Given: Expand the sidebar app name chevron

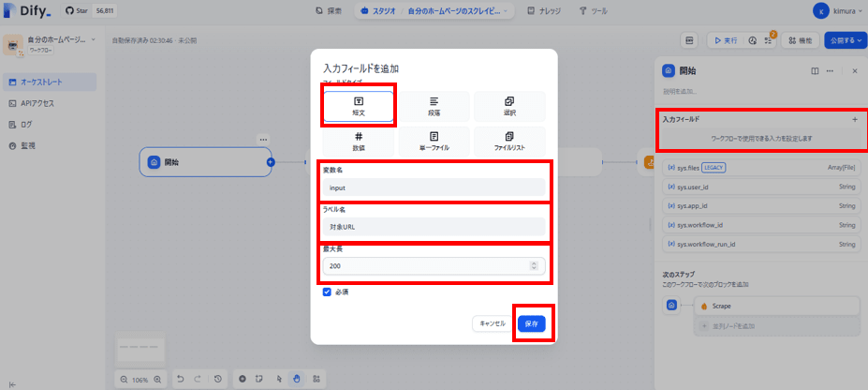Looking at the screenshot, I should (93, 40).
